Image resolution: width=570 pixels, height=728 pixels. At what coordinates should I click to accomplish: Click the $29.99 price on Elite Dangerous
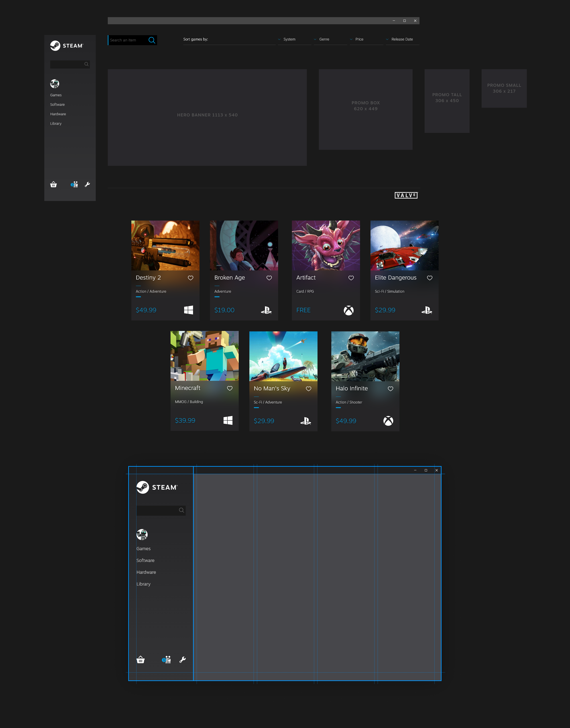(x=385, y=310)
